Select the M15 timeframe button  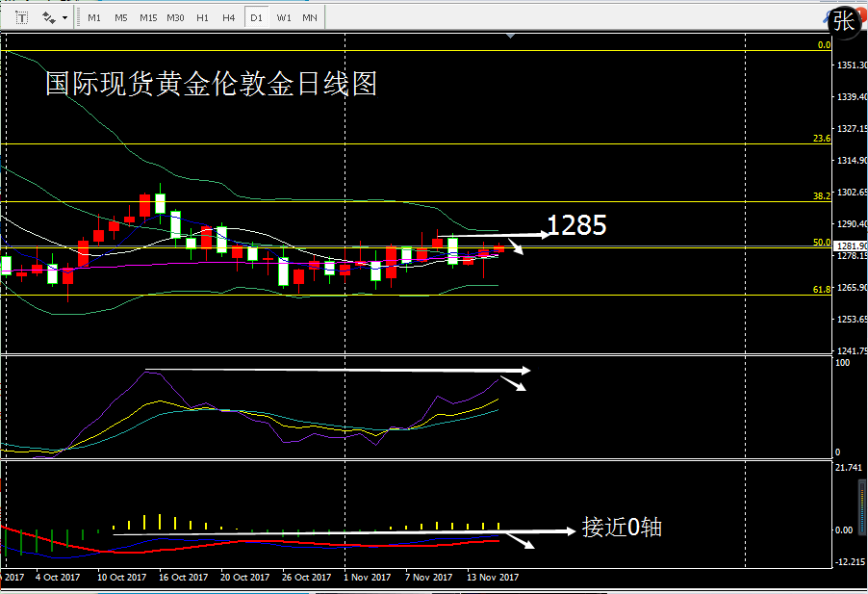point(148,17)
